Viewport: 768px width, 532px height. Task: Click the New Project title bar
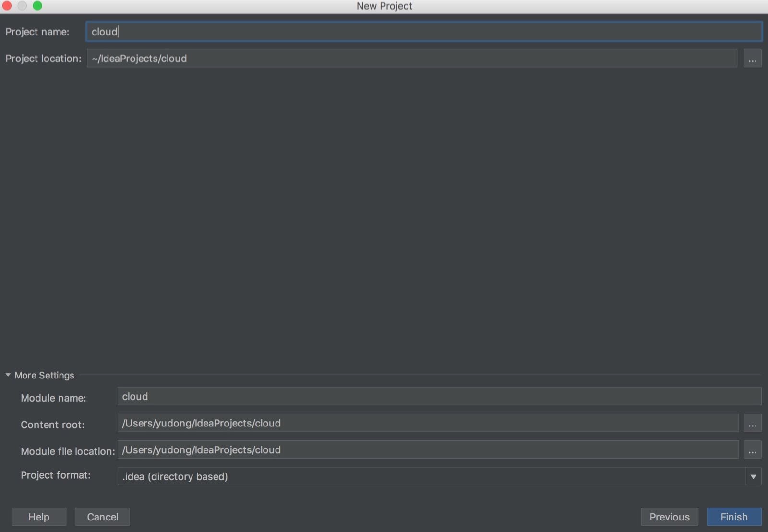[x=384, y=6]
